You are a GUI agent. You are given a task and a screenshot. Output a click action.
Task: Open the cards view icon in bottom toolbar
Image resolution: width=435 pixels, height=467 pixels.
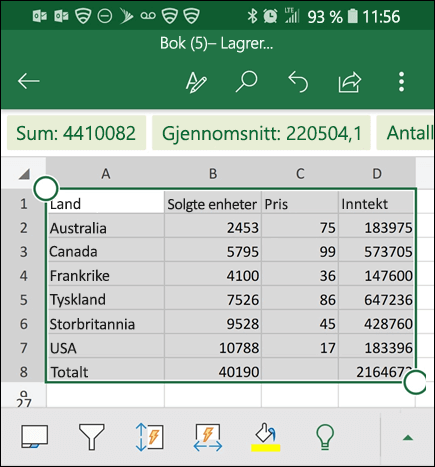(34, 436)
